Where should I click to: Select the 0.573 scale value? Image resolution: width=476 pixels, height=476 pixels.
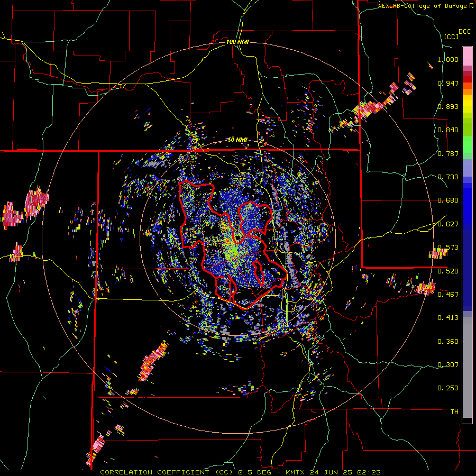coord(448,248)
